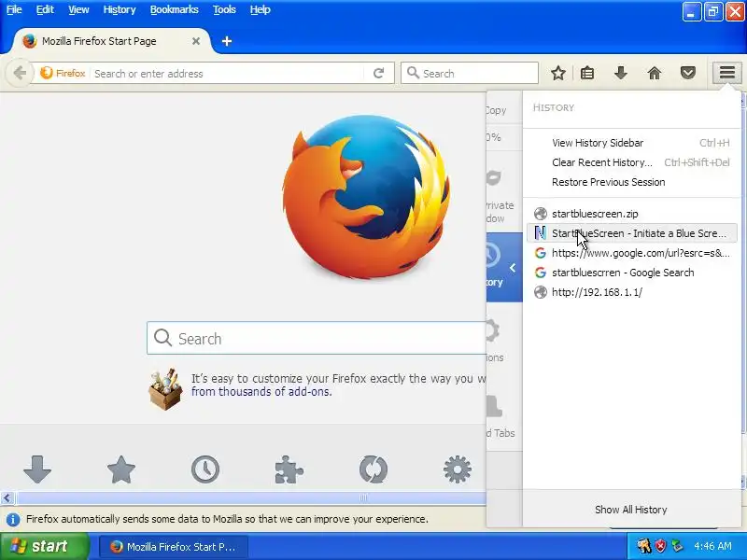The width and height of the screenshot is (747, 560).
Task: Open the Tools menu
Action: [224, 9]
